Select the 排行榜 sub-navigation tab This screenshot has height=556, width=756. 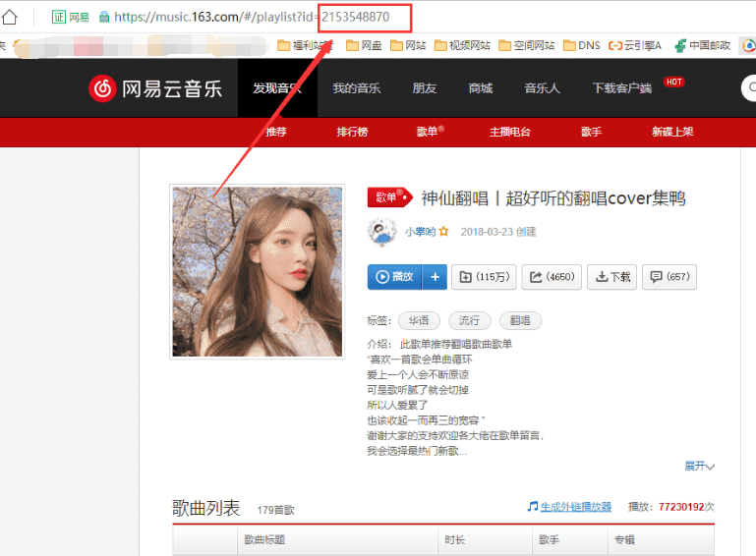[x=353, y=132]
